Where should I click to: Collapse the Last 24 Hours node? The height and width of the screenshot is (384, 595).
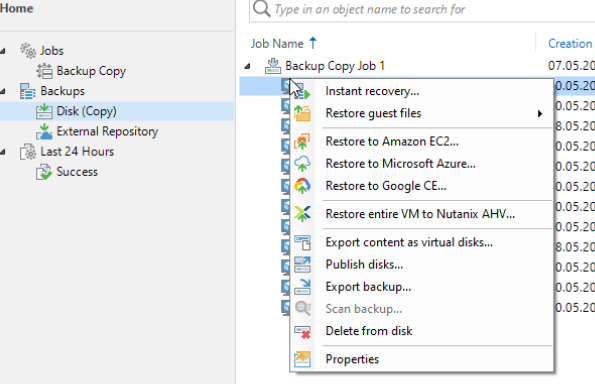pyautogui.click(x=3, y=152)
